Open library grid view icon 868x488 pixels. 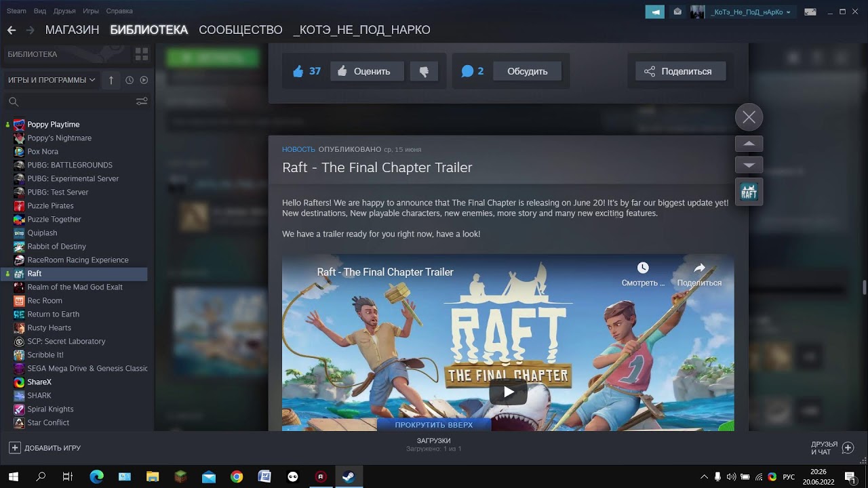142,54
